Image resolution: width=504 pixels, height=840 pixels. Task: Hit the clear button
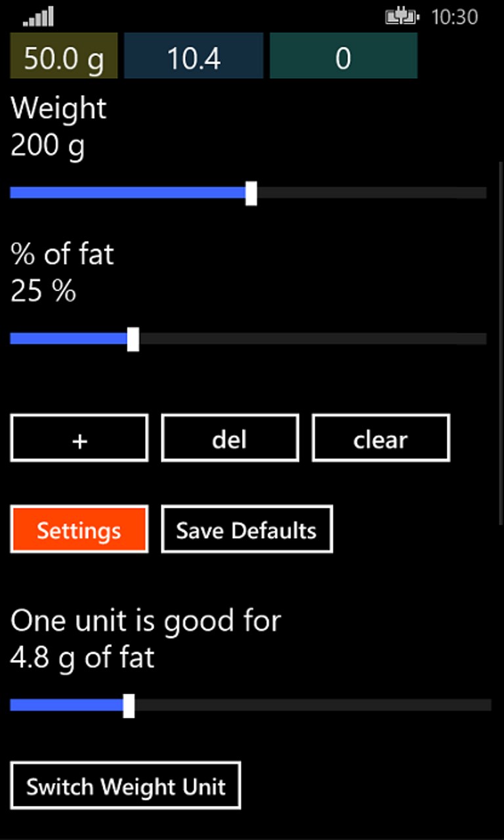tap(381, 438)
